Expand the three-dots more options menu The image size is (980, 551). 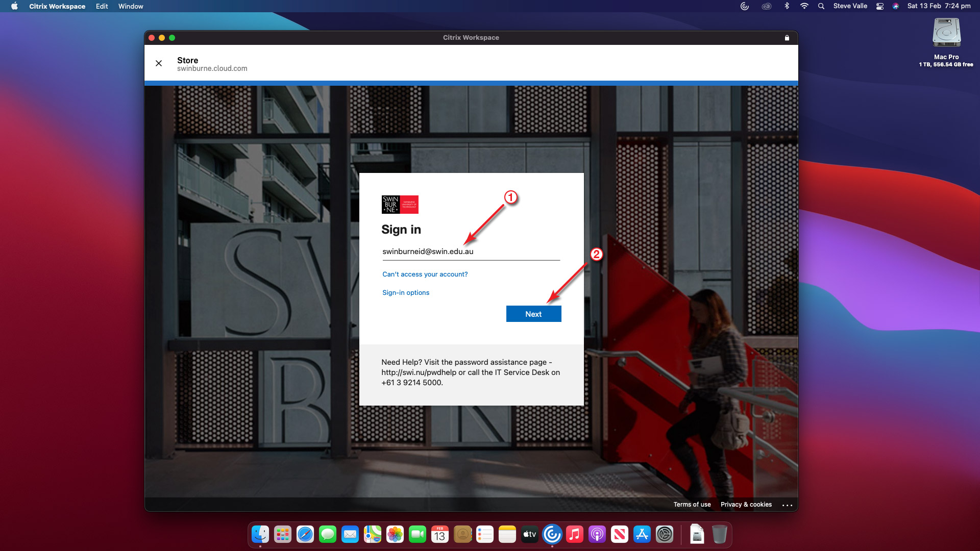[x=787, y=505]
